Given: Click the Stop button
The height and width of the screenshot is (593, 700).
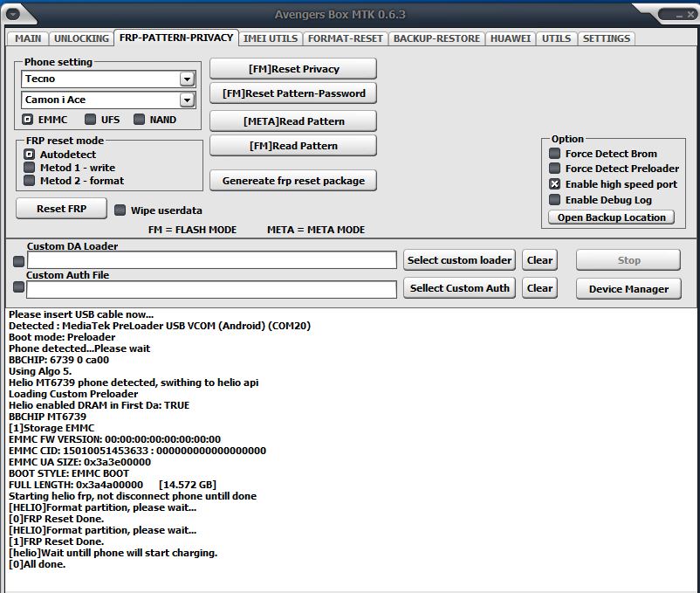Looking at the screenshot, I should point(628,260).
